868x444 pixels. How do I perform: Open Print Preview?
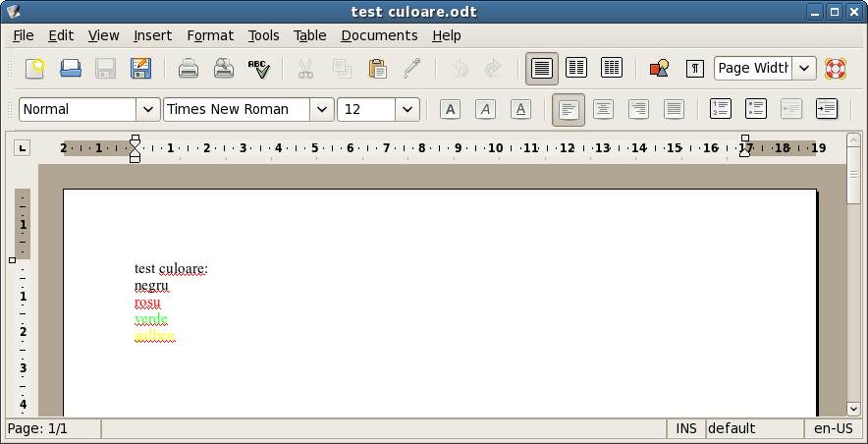point(224,69)
